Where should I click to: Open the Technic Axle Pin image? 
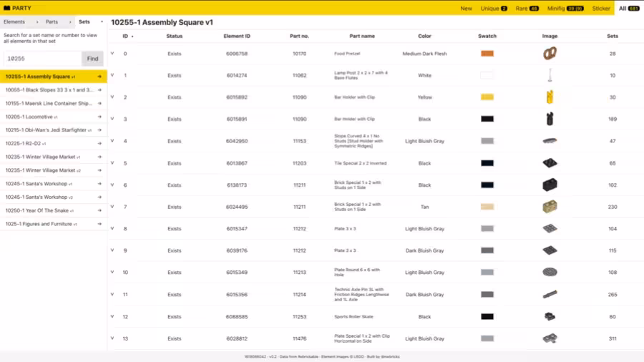(x=550, y=294)
